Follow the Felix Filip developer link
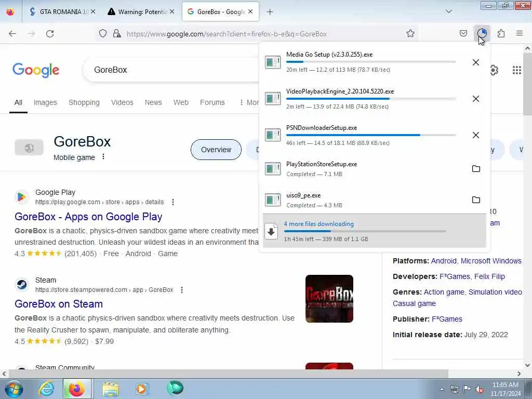Image resolution: width=532 pixels, height=399 pixels. [489, 276]
